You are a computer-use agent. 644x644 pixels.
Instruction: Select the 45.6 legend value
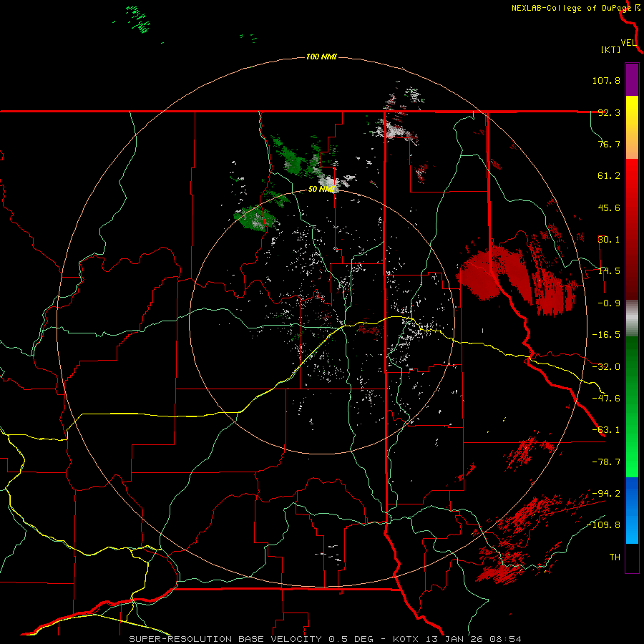(x=609, y=208)
